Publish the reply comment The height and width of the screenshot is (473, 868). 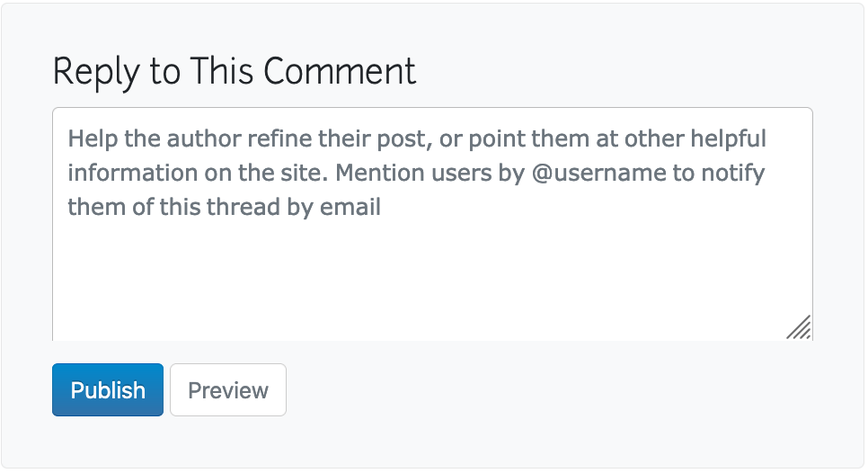pos(108,390)
